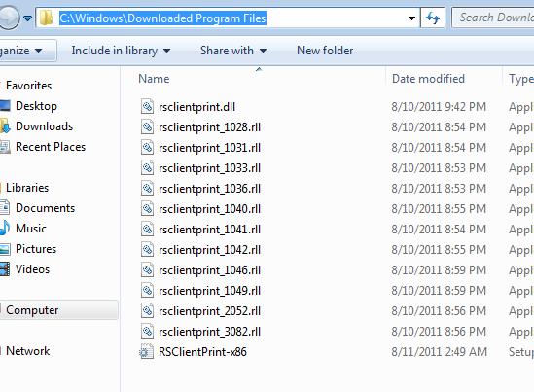Select Network in the navigation pane

(28, 351)
